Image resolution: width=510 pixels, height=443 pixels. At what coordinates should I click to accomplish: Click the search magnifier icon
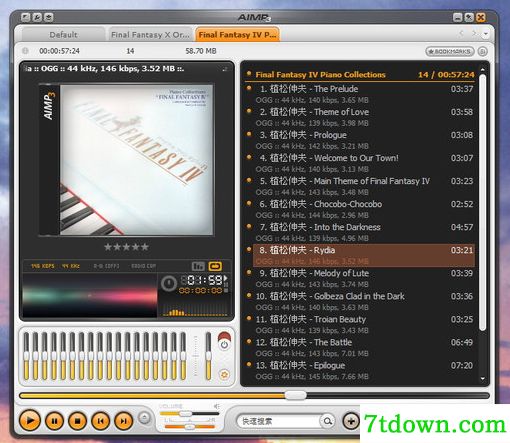coord(328,421)
